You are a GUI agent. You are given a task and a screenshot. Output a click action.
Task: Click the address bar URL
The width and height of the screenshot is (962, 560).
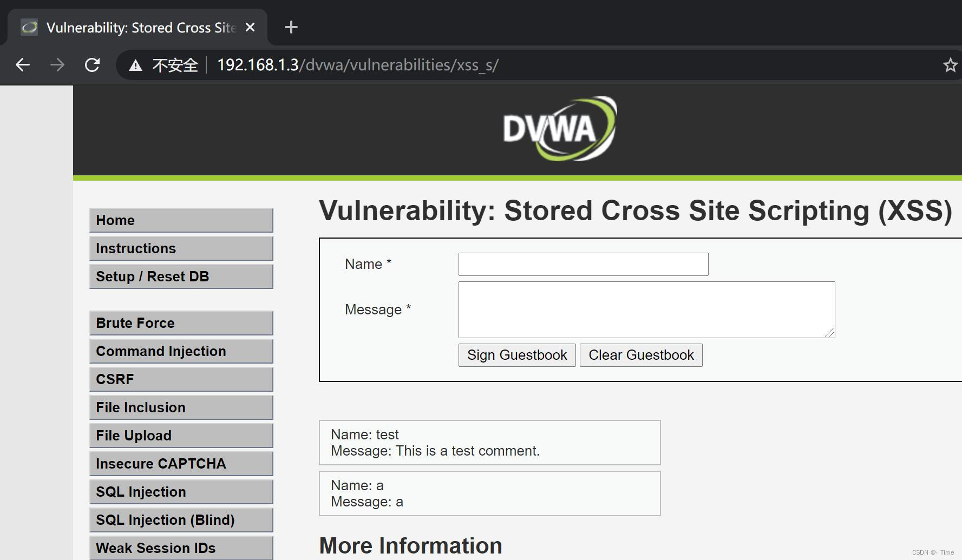(358, 65)
